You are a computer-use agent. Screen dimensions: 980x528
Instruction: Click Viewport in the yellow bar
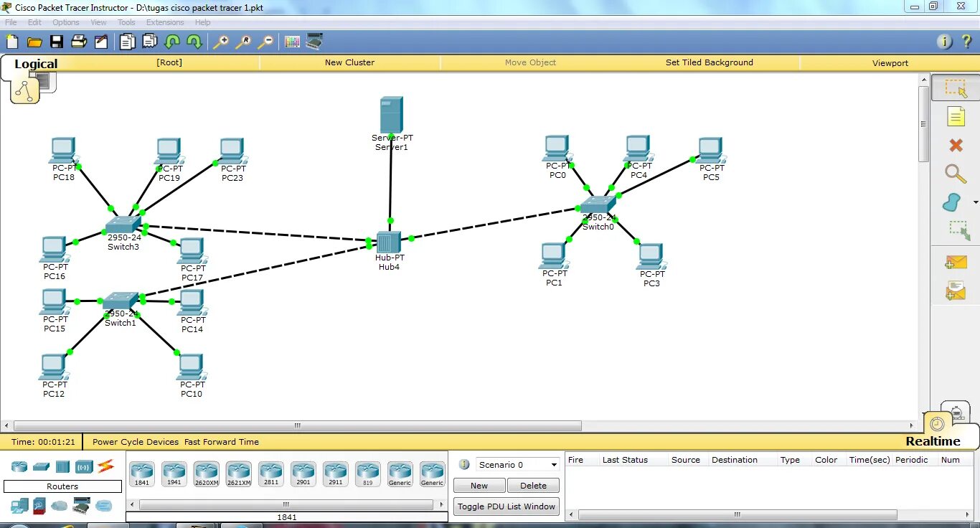point(890,63)
